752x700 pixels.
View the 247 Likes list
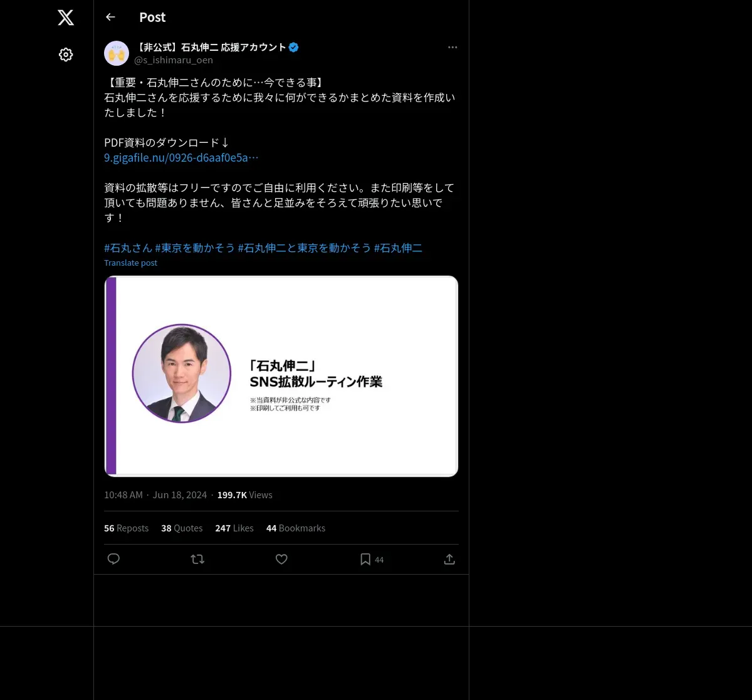[x=234, y=528]
